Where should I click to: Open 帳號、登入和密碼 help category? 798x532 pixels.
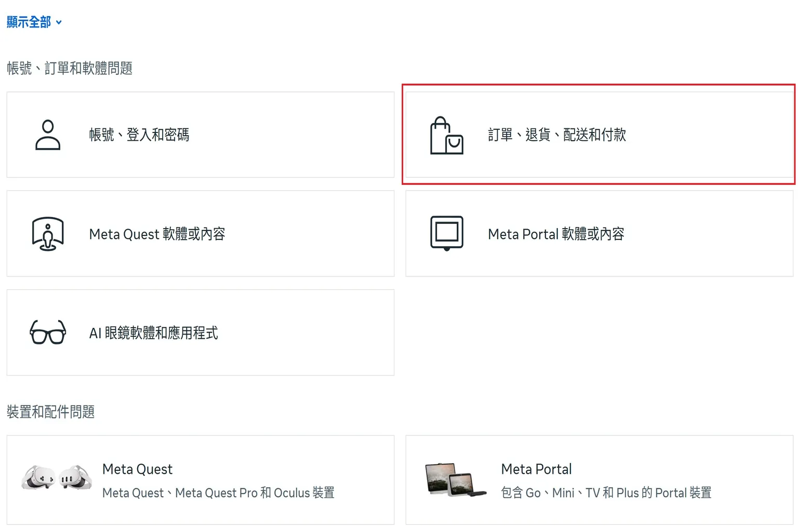200,135
